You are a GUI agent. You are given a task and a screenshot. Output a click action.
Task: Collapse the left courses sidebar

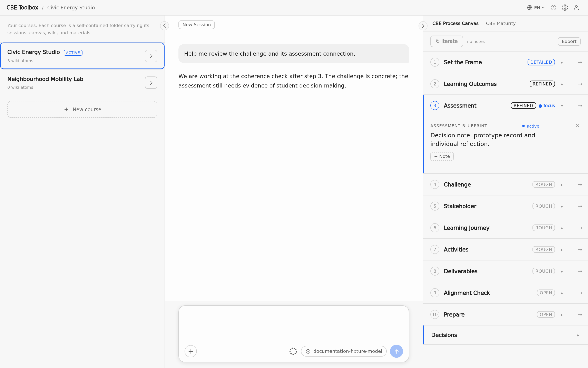[165, 26]
